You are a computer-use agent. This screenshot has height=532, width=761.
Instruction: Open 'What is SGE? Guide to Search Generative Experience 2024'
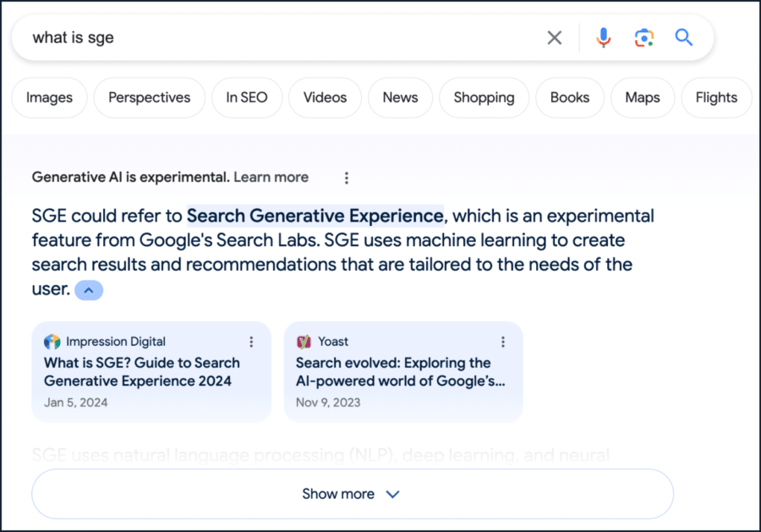coord(142,372)
